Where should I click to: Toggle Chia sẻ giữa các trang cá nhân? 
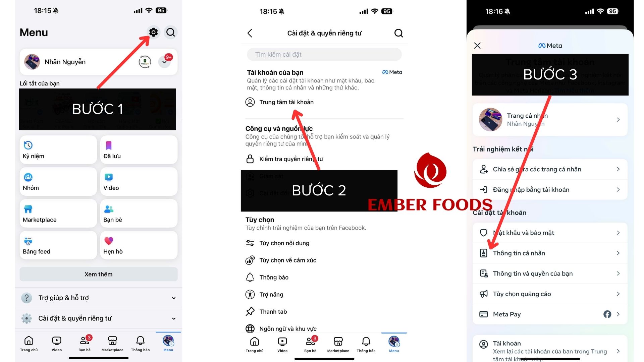click(550, 169)
